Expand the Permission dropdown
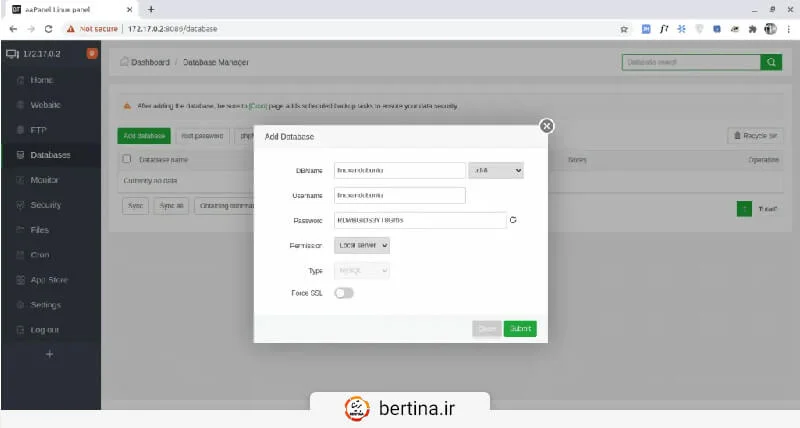 tap(361, 245)
